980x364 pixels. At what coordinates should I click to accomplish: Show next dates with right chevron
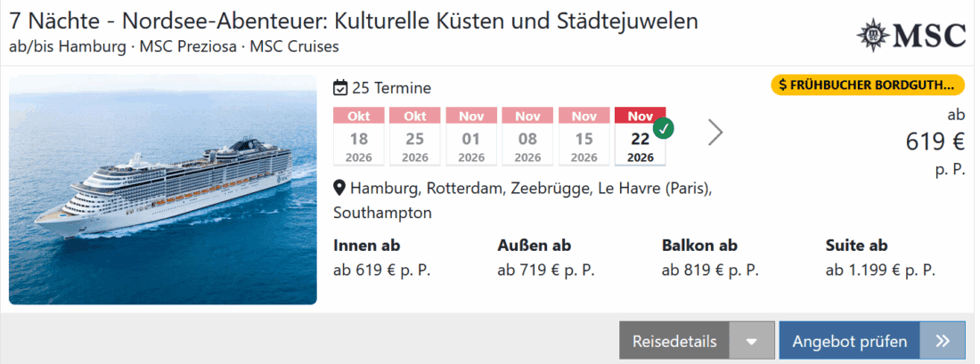[x=715, y=133]
